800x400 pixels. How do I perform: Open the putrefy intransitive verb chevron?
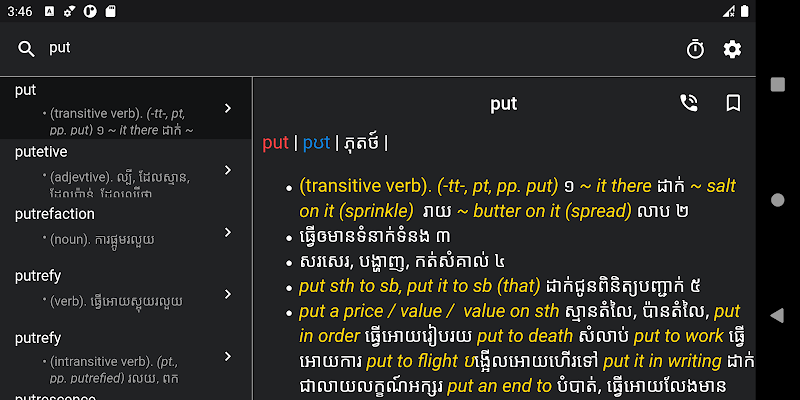[x=228, y=357]
